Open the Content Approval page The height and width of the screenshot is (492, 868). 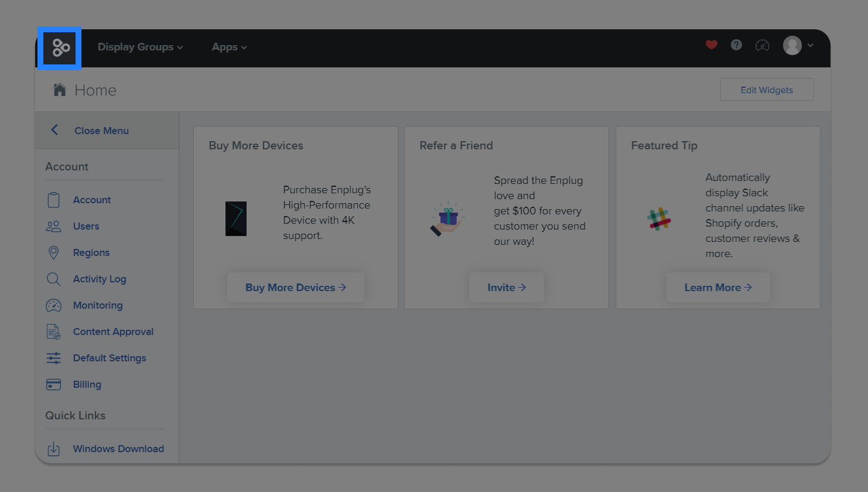pyautogui.click(x=113, y=332)
